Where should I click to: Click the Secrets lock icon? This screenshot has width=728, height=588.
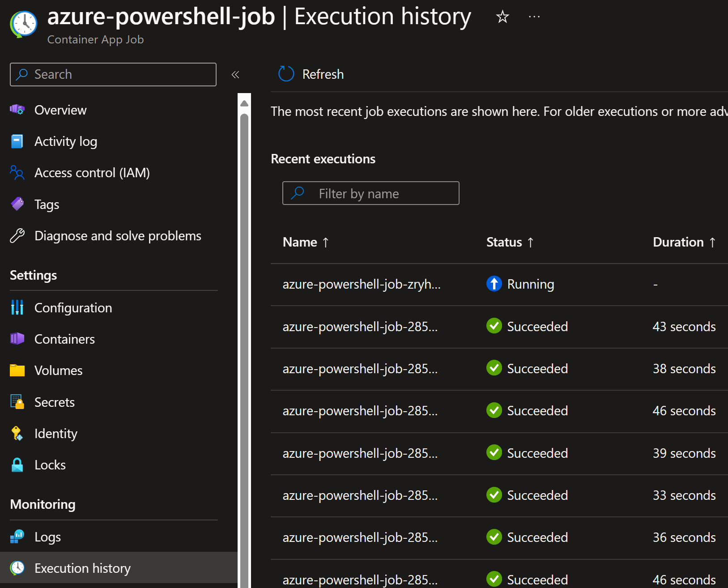point(17,402)
